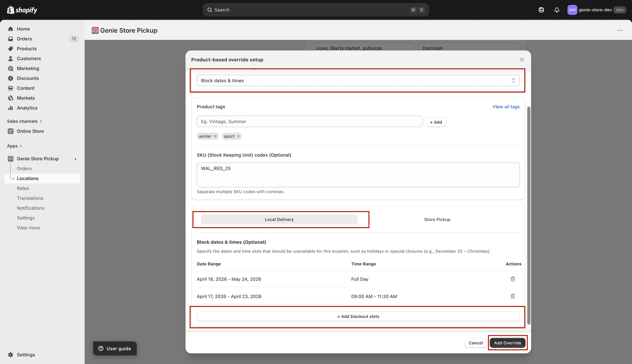The image size is (632, 364).
Task: Click the Markets globe icon
Action: coord(11,98)
